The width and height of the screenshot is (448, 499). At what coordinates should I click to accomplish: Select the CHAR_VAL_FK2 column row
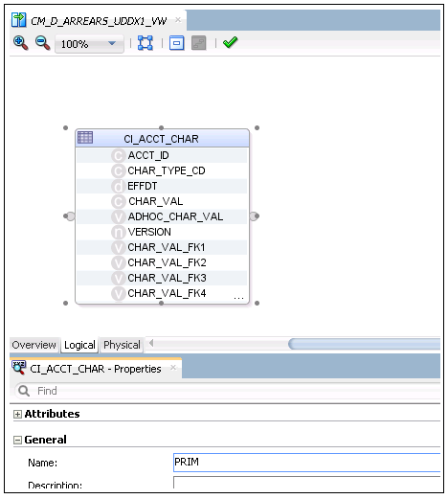[162, 262]
